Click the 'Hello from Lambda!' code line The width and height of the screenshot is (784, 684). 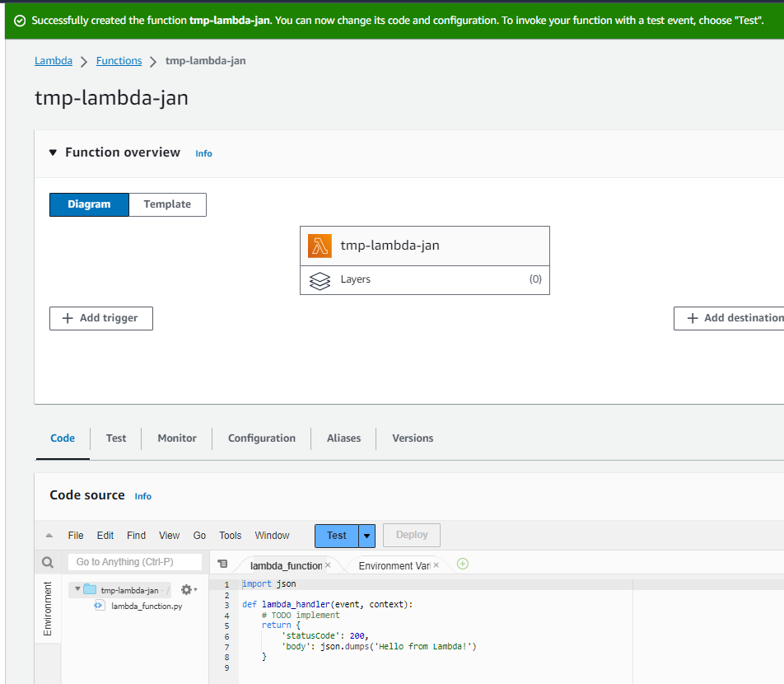pos(379,646)
